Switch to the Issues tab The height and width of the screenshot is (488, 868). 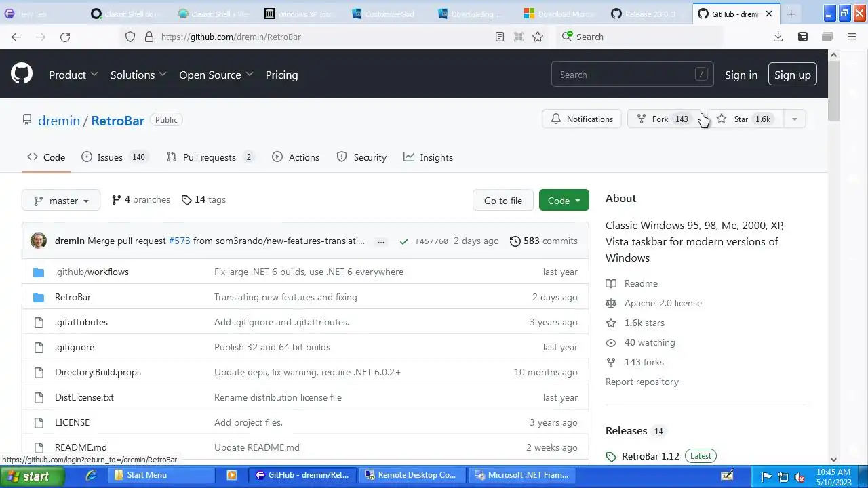point(114,157)
